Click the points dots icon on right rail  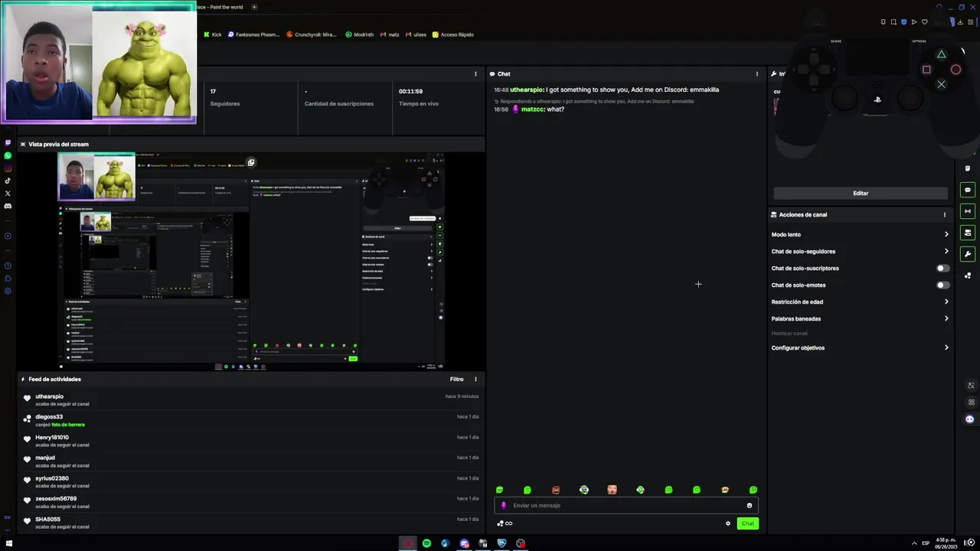tap(968, 275)
